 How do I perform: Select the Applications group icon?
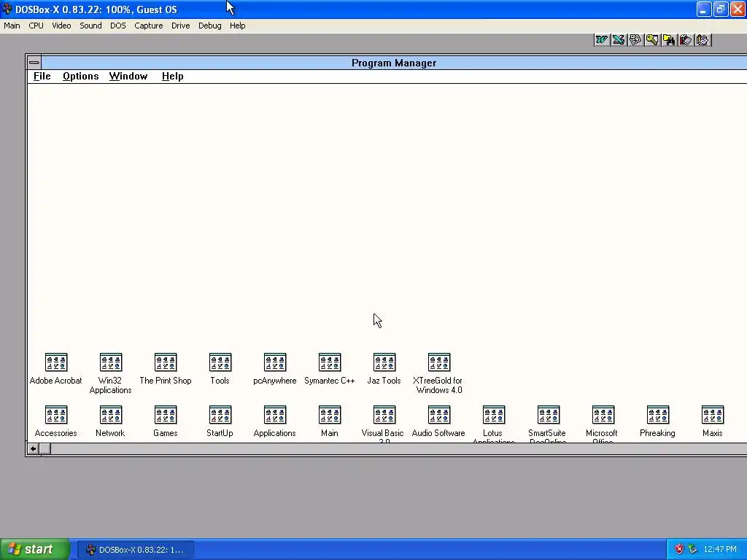[x=275, y=415]
